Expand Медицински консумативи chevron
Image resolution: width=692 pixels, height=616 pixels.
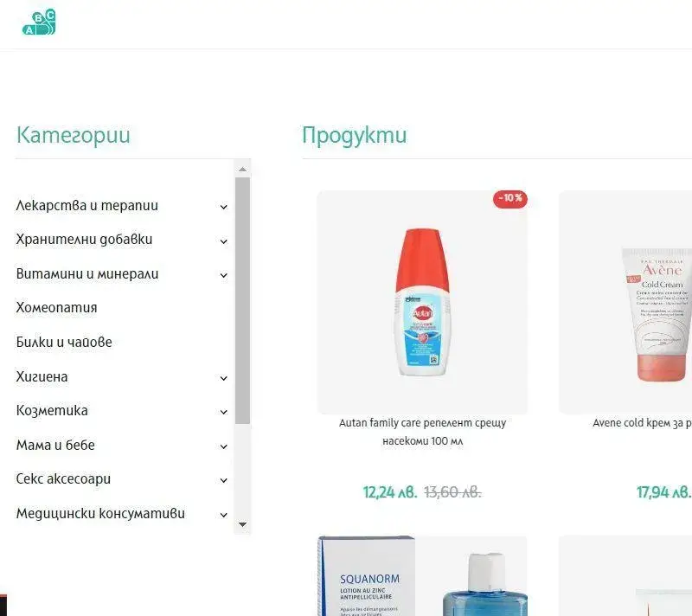point(224,515)
